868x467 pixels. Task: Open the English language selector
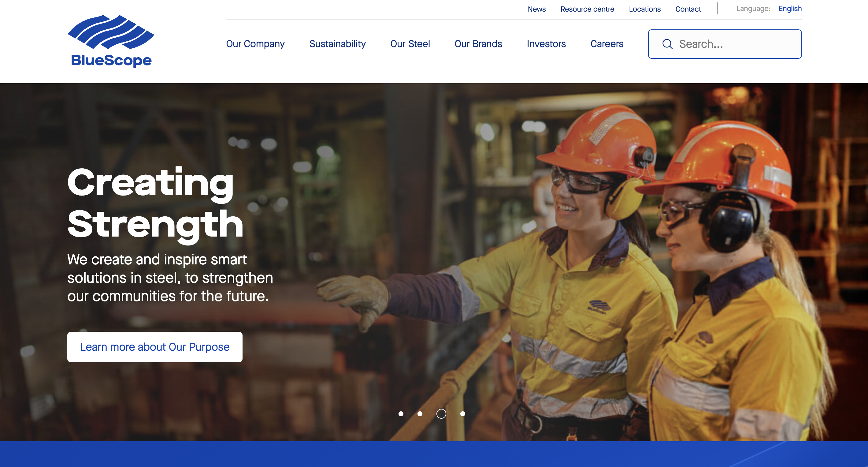tap(790, 9)
